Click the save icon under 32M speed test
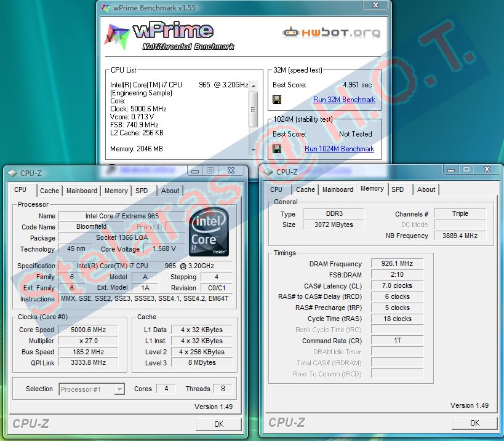 coord(277,100)
